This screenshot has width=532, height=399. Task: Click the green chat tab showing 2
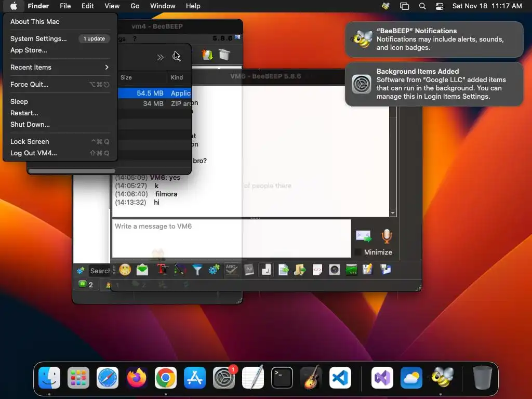point(86,284)
